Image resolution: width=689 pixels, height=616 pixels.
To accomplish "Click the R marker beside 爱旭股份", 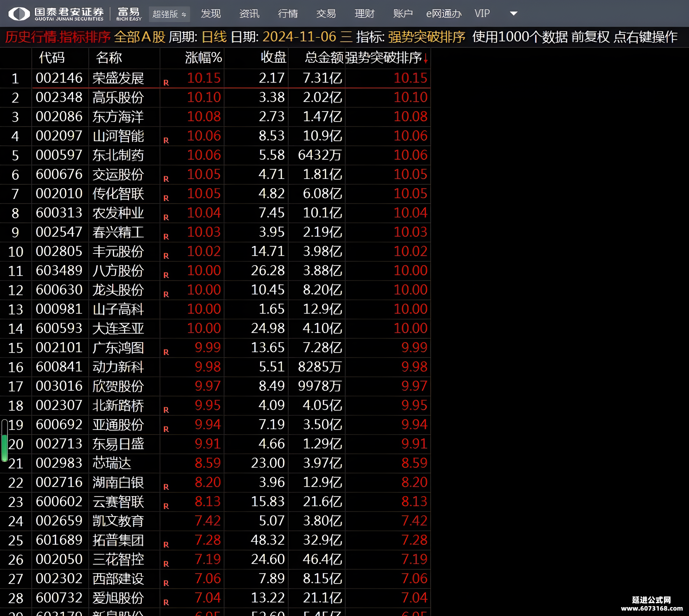I will point(166,602).
